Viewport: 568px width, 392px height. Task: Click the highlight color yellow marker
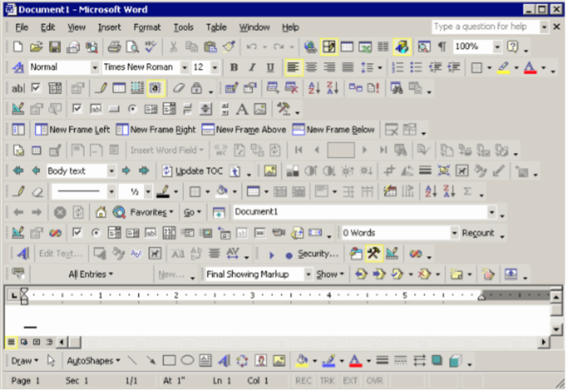504,68
